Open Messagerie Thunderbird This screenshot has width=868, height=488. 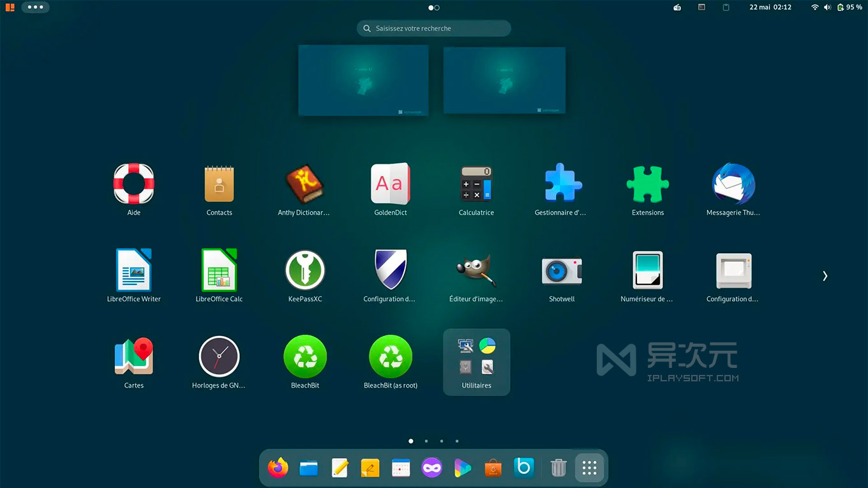733,183
